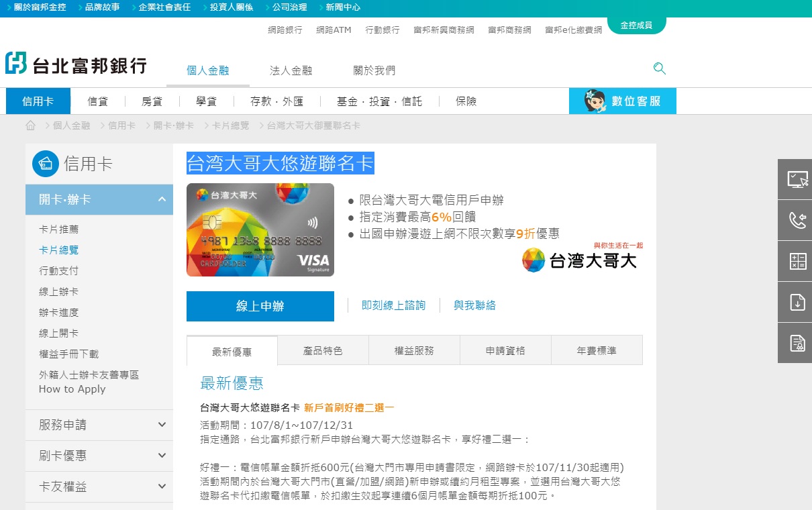The image size is (812, 510).
Task: Click the 數位客服 button
Action: (x=623, y=101)
